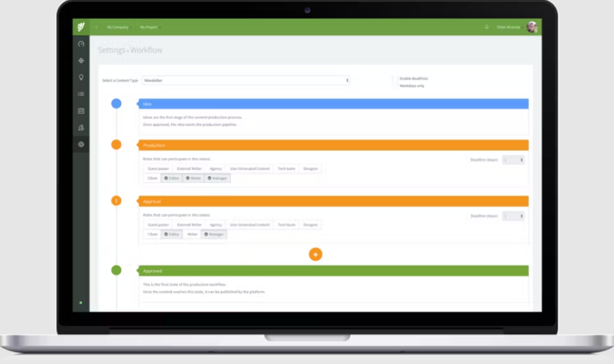Click the green status dot in sidebar bottom
The height and width of the screenshot is (364, 614).
(81, 302)
